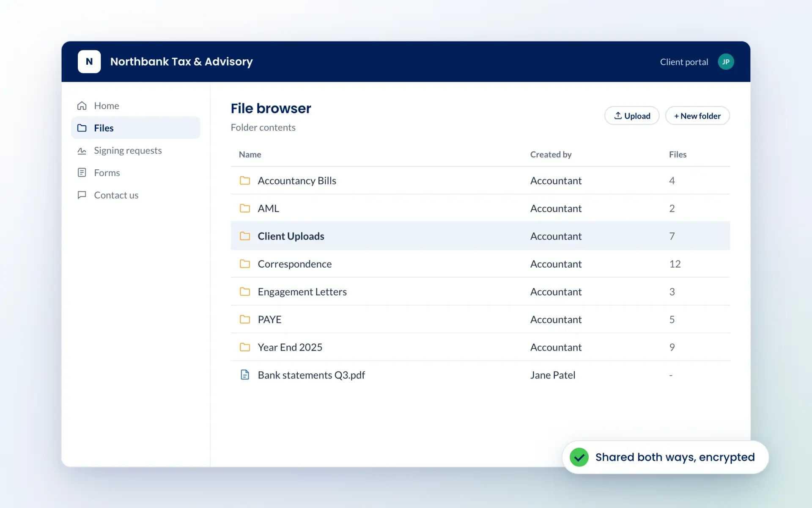Click the green checkmark icon

(579, 457)
